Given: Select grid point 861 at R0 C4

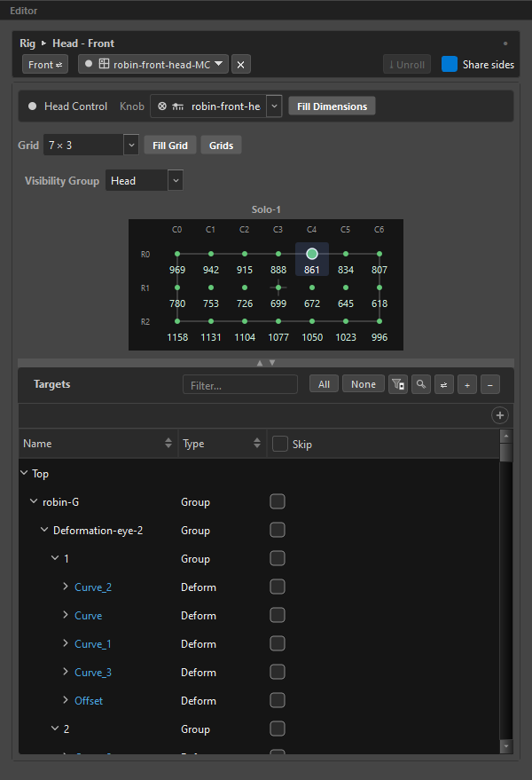Looking at the screenshot, I should click(312, 254).
